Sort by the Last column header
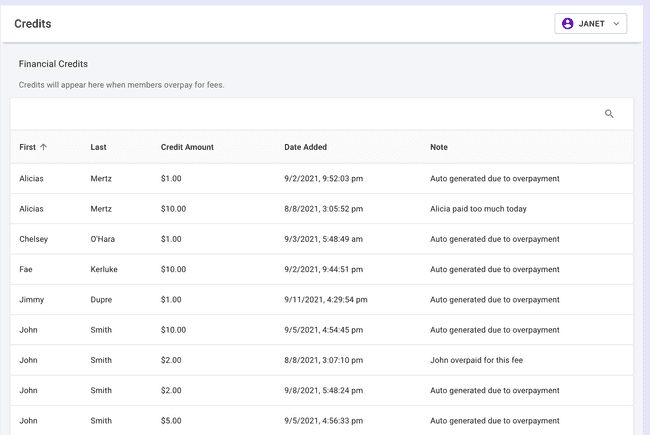 pos(98,147)
